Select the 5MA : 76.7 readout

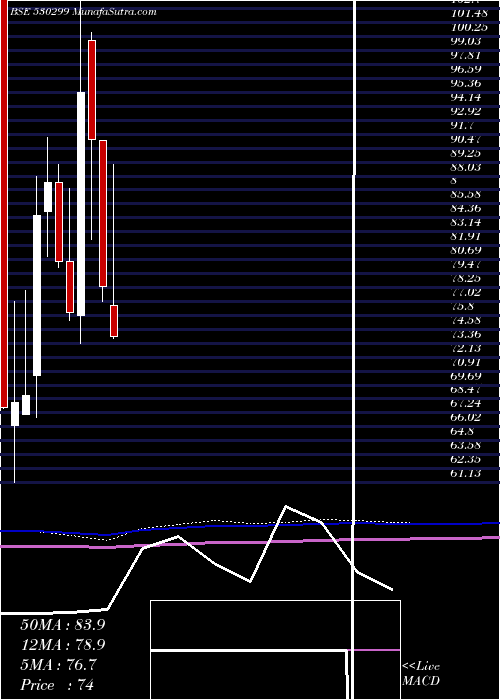tap(58, 665)
